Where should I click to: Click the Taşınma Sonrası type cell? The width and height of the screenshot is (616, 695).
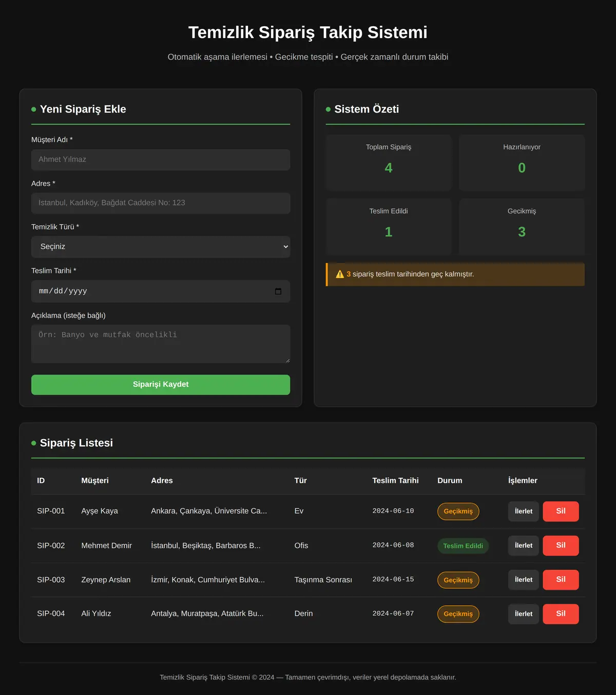(x=323, y=580)
